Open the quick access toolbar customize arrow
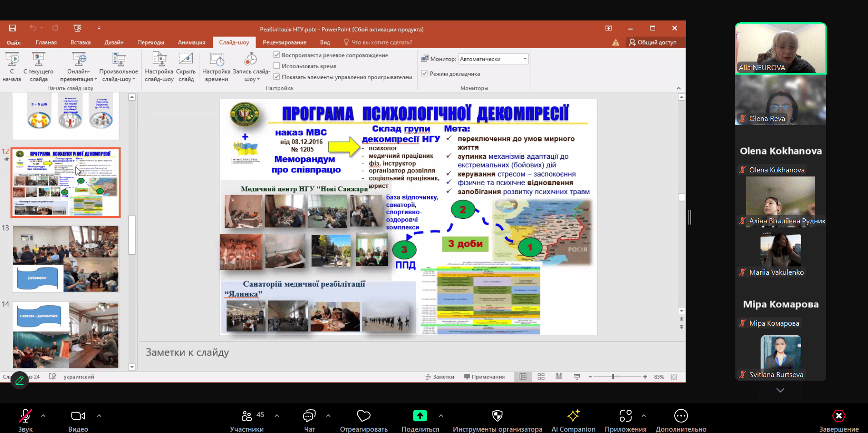This screenshot has width=868, height=433. (x=99, y=28)
